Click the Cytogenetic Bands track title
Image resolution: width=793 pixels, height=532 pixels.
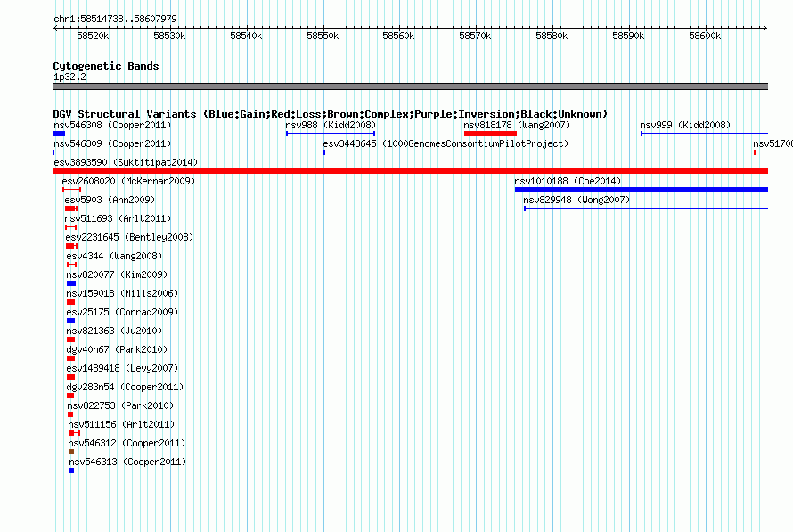coord(106,66)
